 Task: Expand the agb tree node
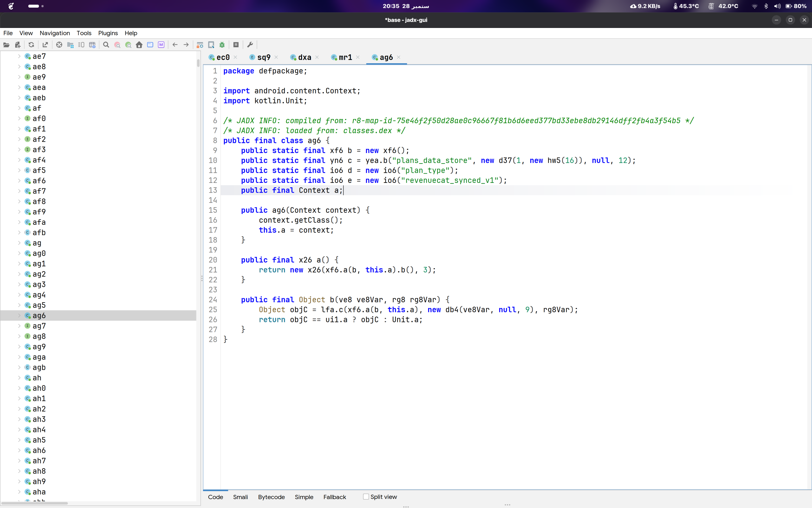(19, 368)
